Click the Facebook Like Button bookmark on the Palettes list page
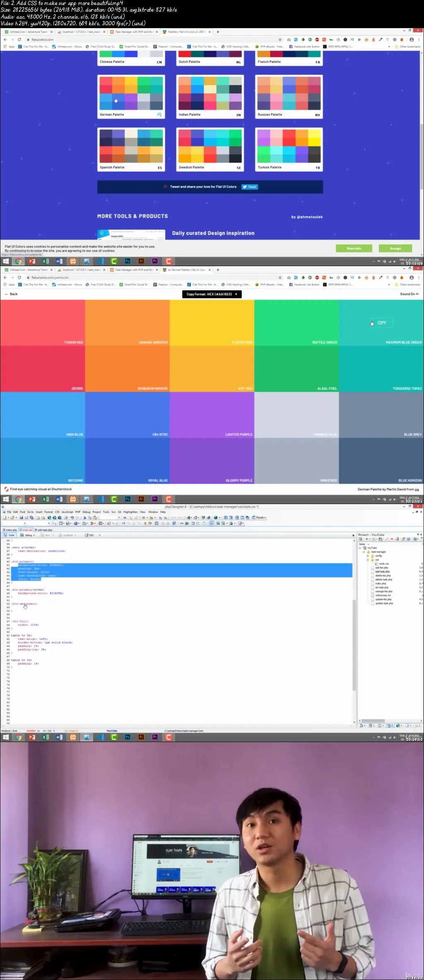Screen dimensions: 424x980 pyautogui.click(x=304, y=47)
